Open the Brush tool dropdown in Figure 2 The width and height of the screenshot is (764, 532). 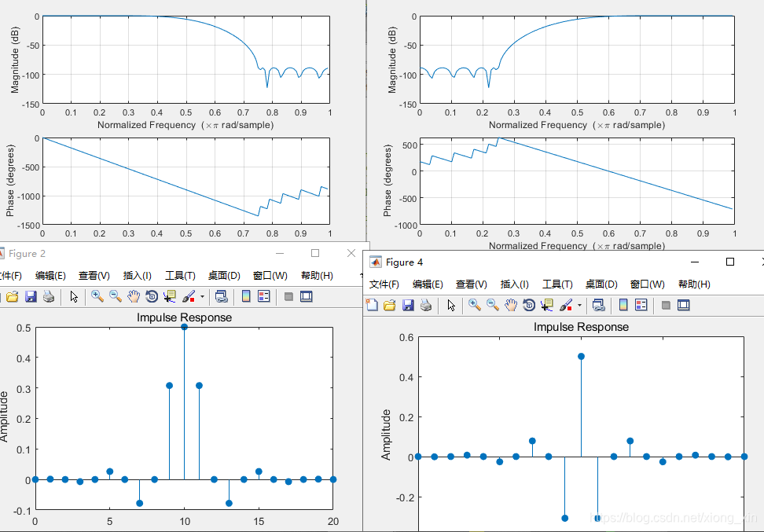(x=201, y=297)
